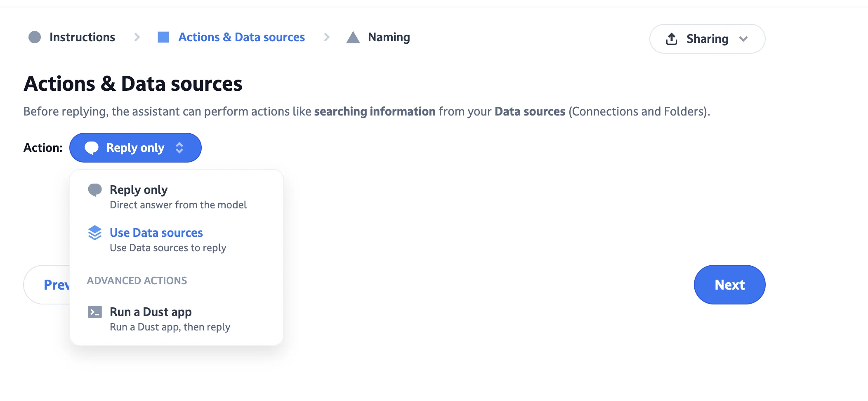Choose Use Data sources option
The height and width of the screenshot is (401, 868).
[x=177, y=240]
